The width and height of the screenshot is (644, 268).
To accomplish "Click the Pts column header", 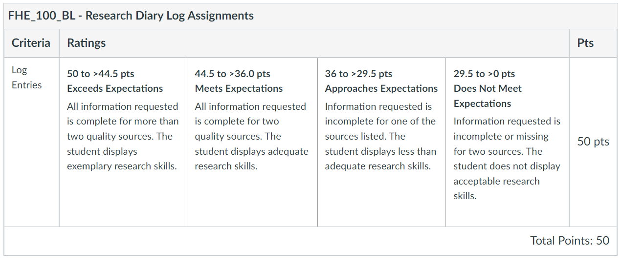I will point(585,43).
